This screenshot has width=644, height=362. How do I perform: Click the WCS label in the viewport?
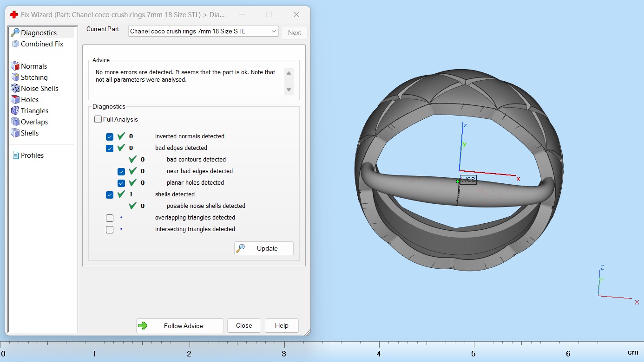pyautogui.click(x=468, y=180)
